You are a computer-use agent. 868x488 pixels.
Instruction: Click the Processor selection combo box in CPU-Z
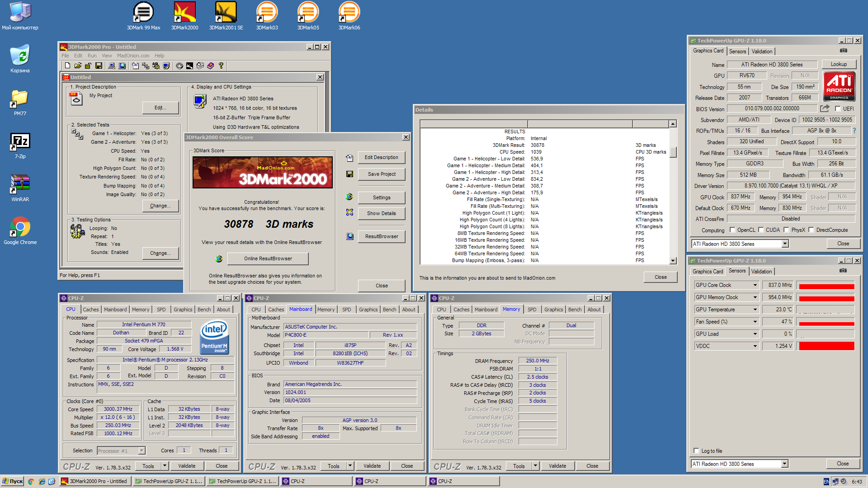[121, 451]
